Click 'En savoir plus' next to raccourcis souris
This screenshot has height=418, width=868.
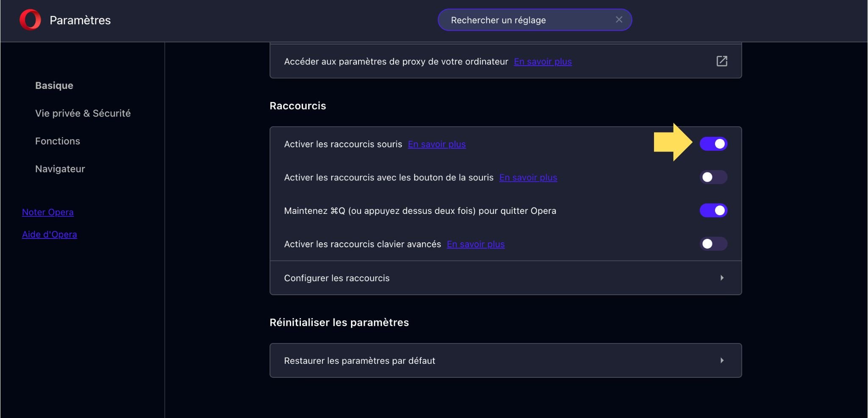pos(437,144)
